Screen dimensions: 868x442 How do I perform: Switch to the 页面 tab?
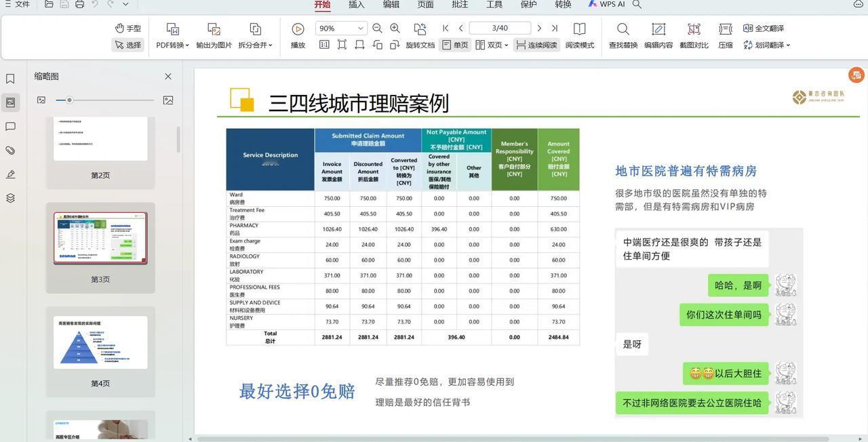425,5
